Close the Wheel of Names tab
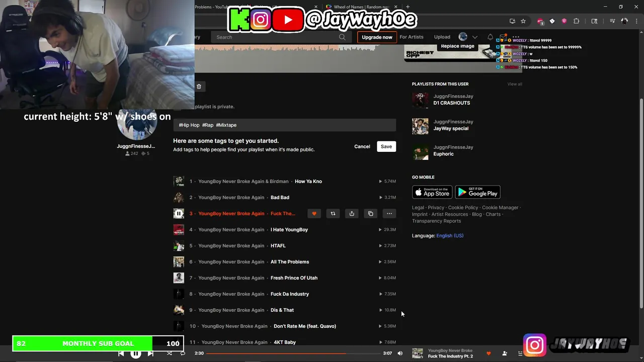This screenshot has height=362, width=644. (396, 7)
